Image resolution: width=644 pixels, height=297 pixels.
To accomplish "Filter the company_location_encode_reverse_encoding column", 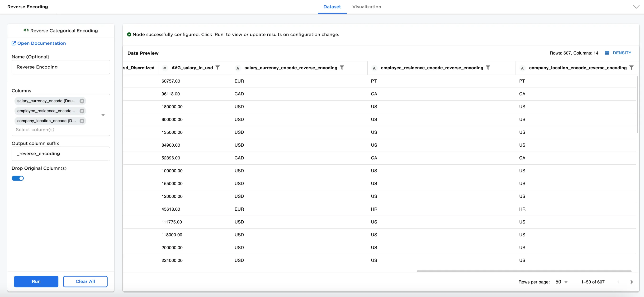I will 631,68.
